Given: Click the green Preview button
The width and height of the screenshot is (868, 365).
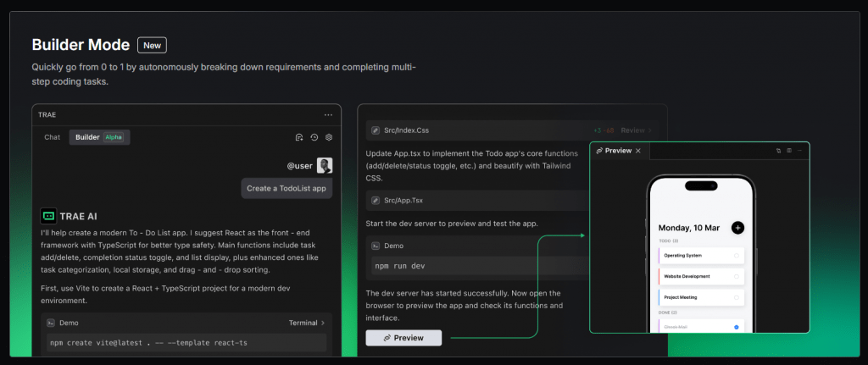Looking at the screenshot, I should point(403,338).
